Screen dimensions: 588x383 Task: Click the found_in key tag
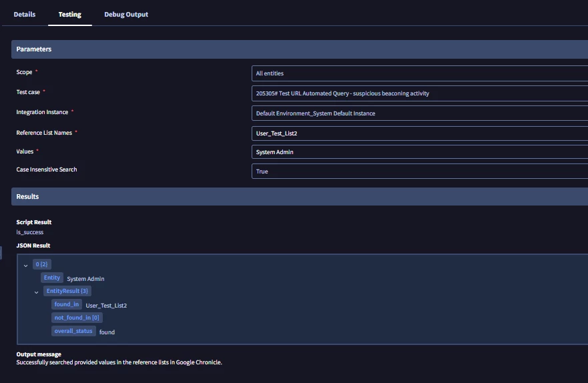(x=66, y=304)
